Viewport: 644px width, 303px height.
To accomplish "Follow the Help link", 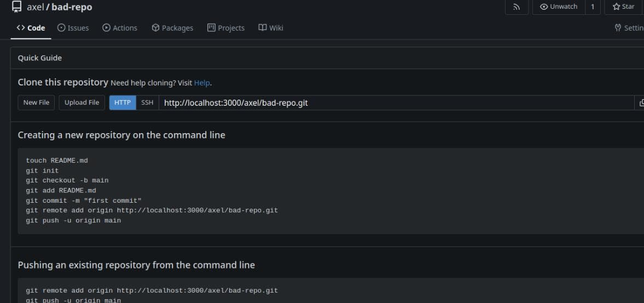I will pyautogui.click(x=202, y=83).
